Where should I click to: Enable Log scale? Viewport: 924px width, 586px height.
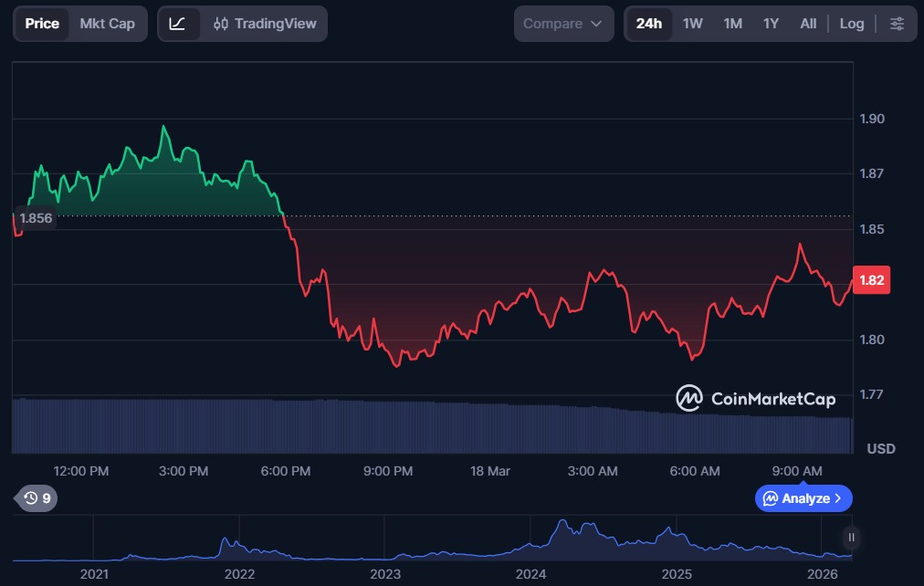point(851,24)
